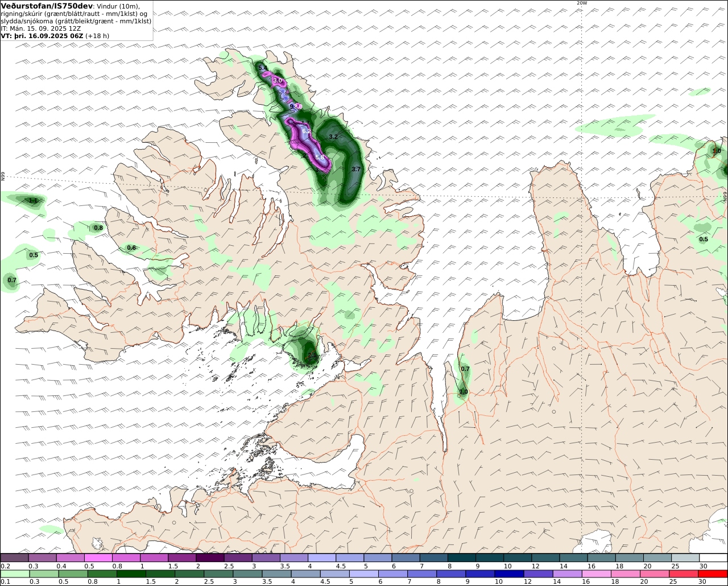Click the 1.1 rainfall value over the sea
728x586 pixels.
33,200
